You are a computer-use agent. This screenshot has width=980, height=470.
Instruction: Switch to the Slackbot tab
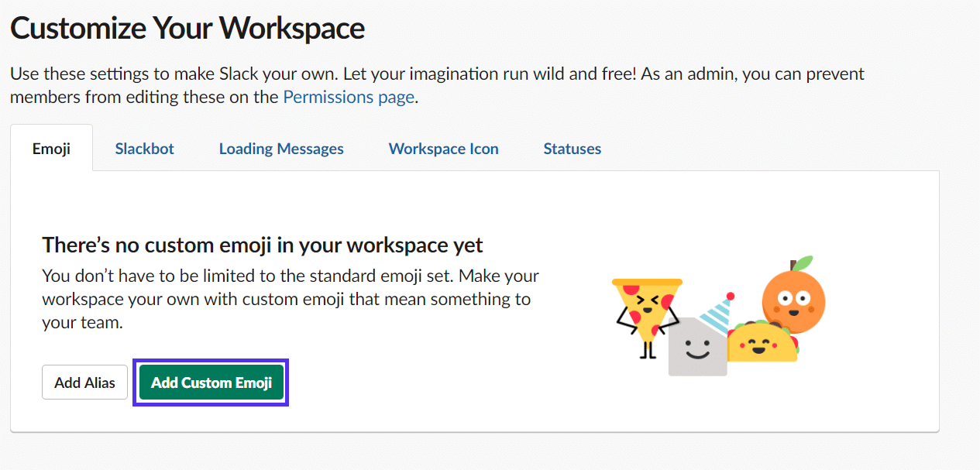click(x=144, y=148)
